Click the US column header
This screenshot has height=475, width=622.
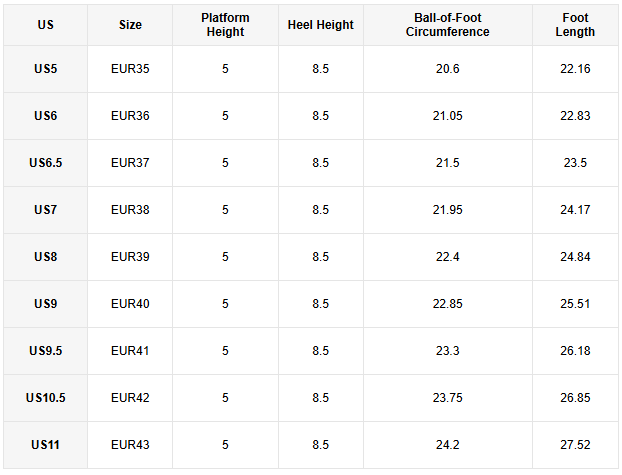(46, 25)
